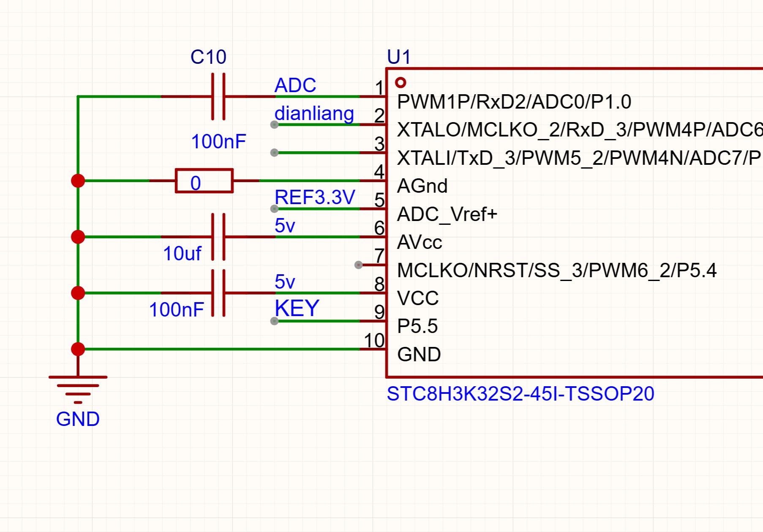Select the 5v net label on VCC wire
The image size is (763, 532).
(285, 282)
